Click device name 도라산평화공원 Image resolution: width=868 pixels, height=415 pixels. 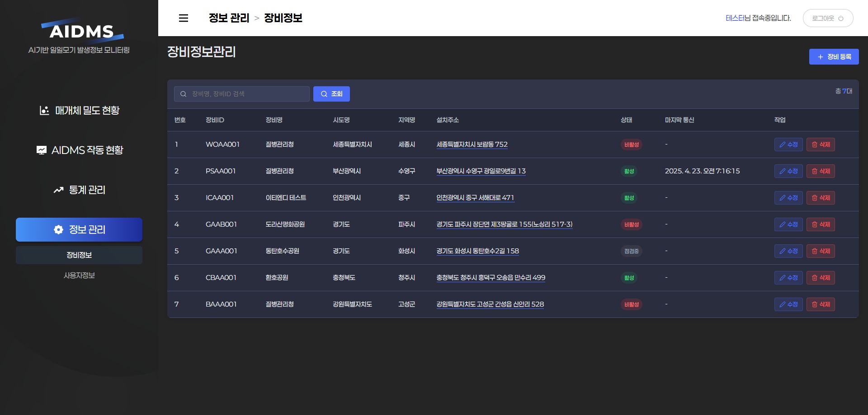tap(285, 224)
